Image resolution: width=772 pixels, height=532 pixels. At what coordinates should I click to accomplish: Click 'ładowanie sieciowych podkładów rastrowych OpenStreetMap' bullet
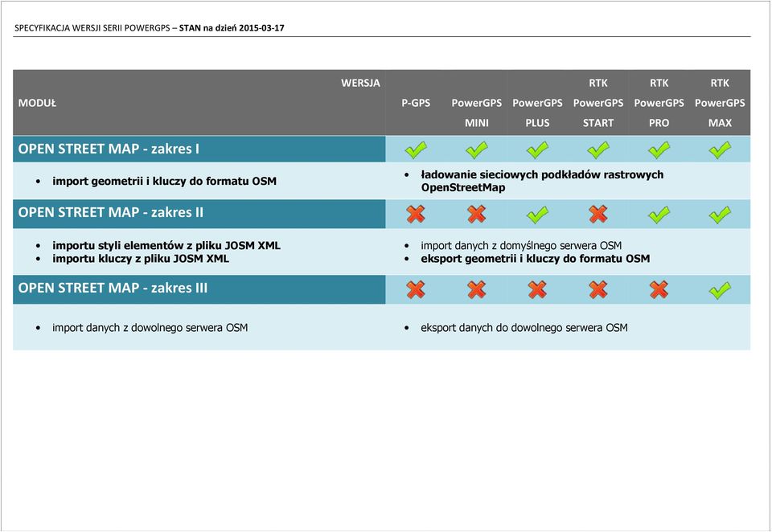(x=542, y=181)
